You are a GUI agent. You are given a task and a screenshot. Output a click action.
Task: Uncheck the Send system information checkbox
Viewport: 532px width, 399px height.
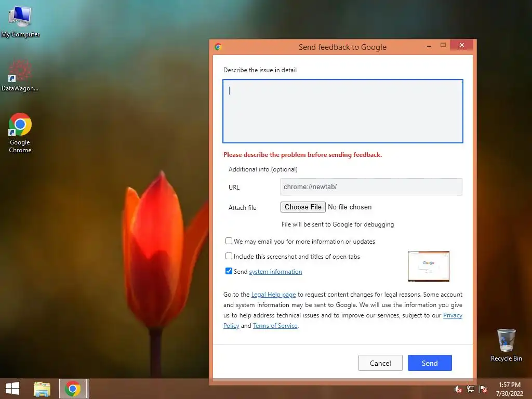(229, 271)
